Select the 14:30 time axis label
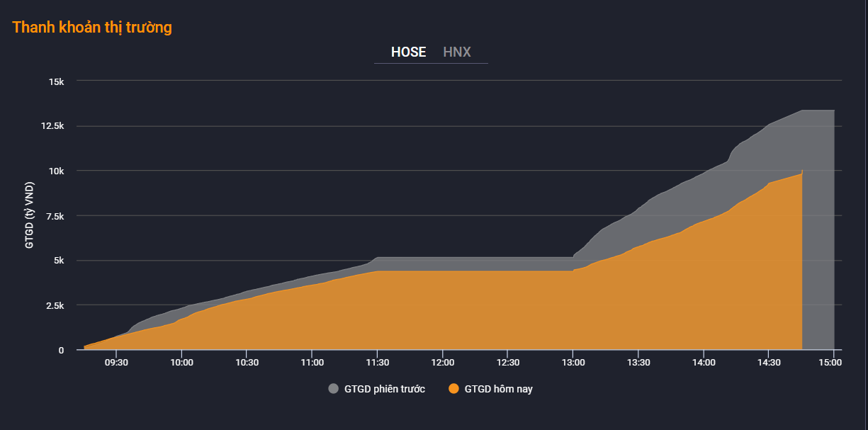The width and height of the screenshot is (868, 430). pyautogui.click(x=768, y=362)
